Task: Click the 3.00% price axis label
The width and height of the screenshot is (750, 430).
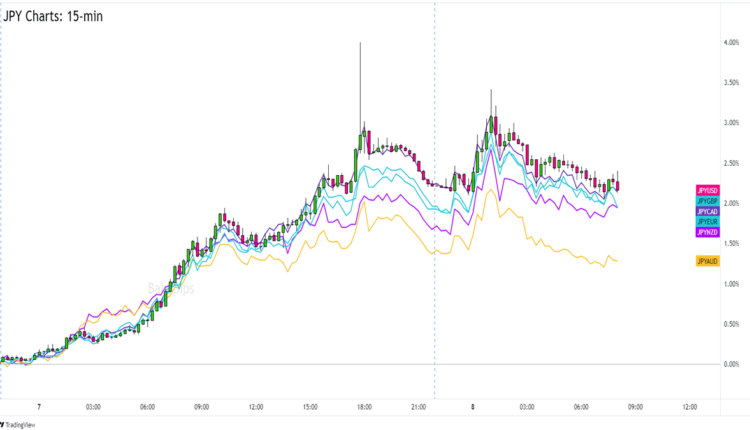Action: click(x=730, y=123)
